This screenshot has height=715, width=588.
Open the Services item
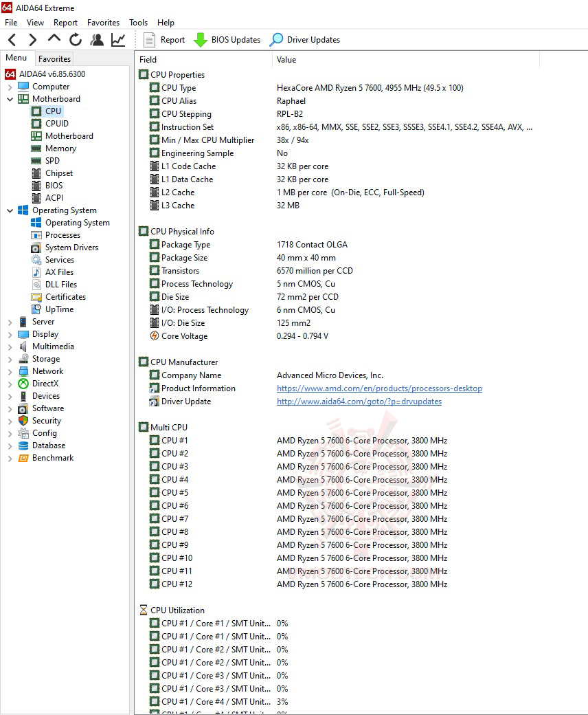pos(53,259)
